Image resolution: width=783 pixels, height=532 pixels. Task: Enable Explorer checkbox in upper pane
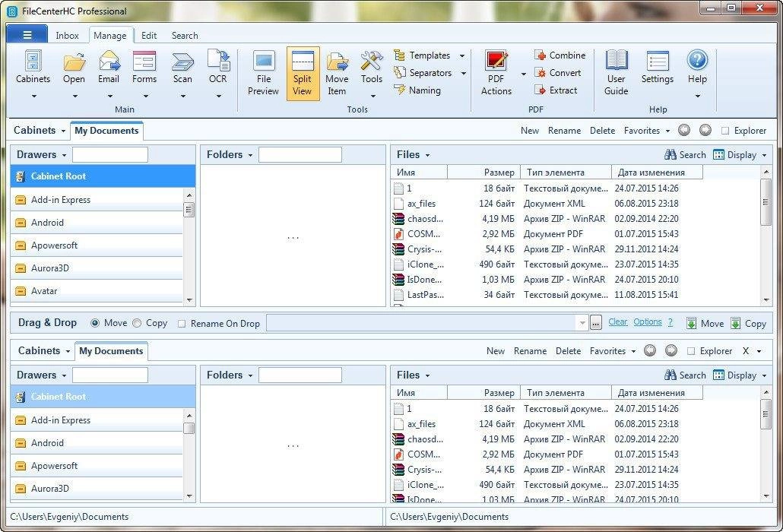coord(725,131)
